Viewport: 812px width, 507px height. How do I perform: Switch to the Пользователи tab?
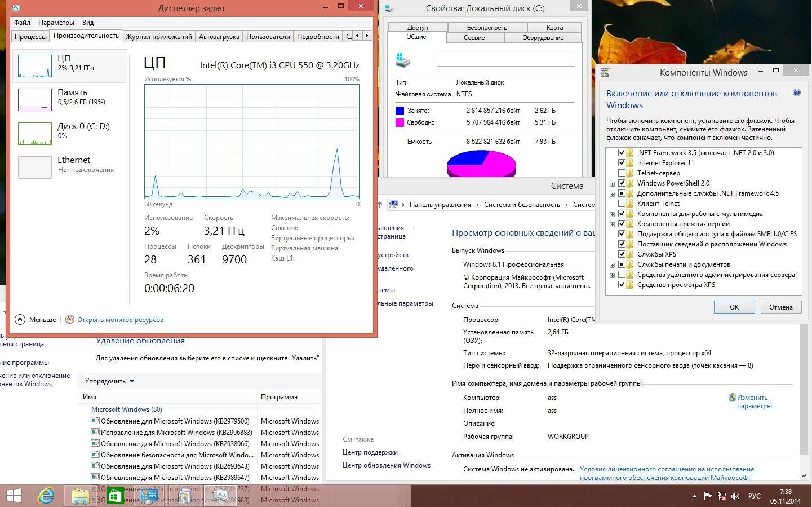coord(268,36)
